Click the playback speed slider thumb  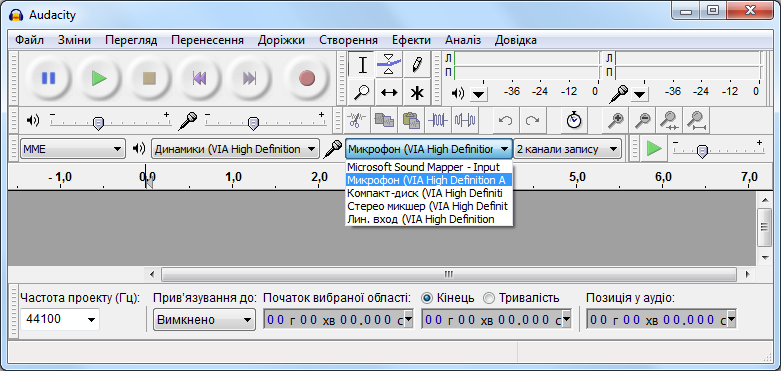coord(702,151)
